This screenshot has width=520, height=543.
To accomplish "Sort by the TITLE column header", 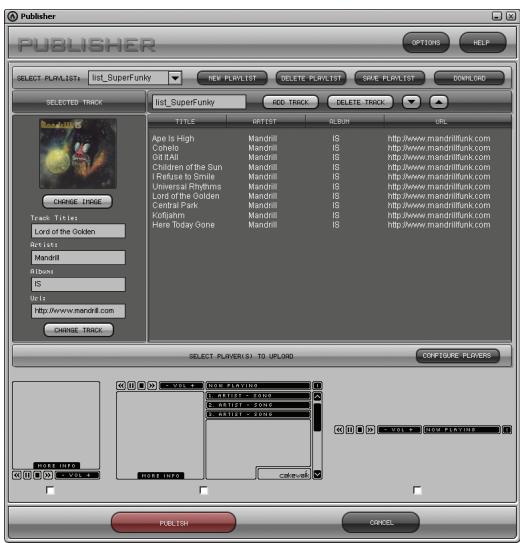I will coord(187,122).
